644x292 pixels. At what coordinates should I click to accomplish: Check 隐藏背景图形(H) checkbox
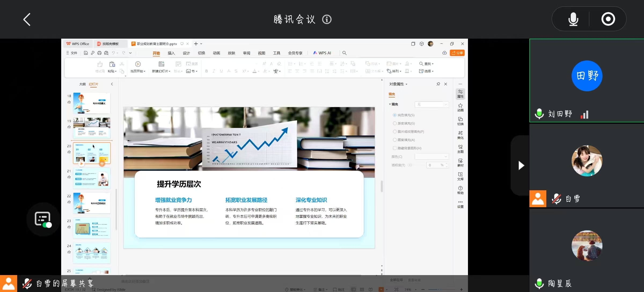point(395,148)
